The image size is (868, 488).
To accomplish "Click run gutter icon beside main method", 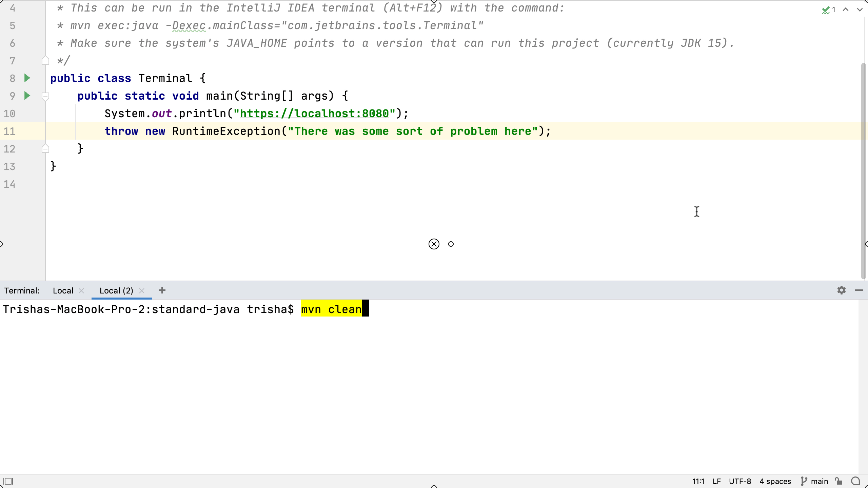I will tap(27, 96).
